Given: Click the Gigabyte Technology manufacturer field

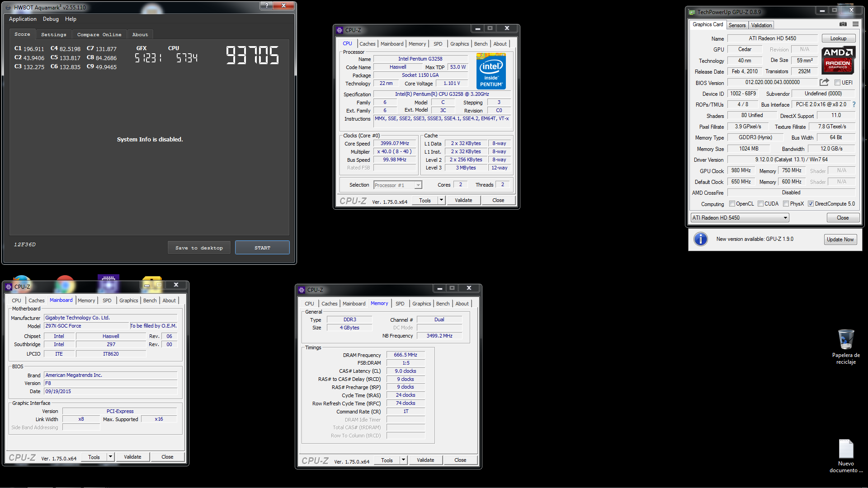Looking at the screenshot, I should pos(111,318).
